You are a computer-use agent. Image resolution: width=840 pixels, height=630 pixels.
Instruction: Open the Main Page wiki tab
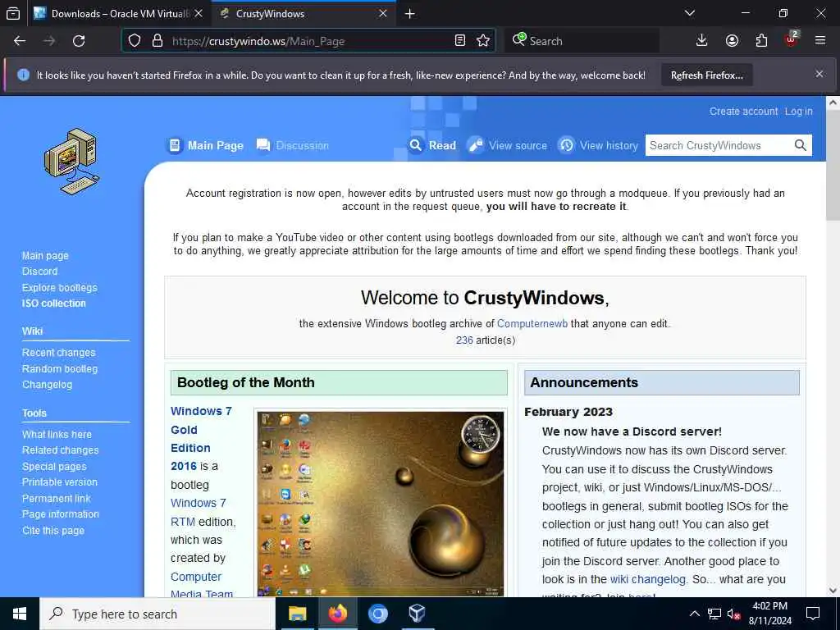[206, 145]
